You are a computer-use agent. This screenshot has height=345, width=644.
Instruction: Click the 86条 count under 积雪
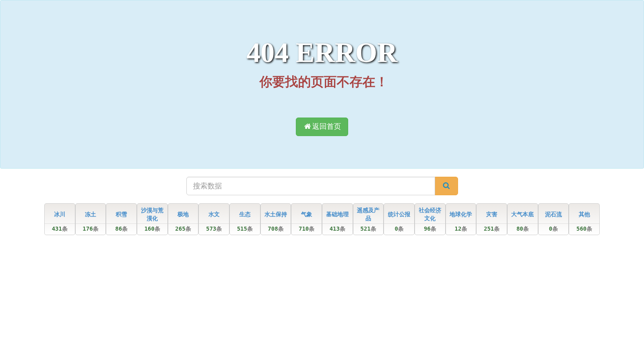[121, 229]
